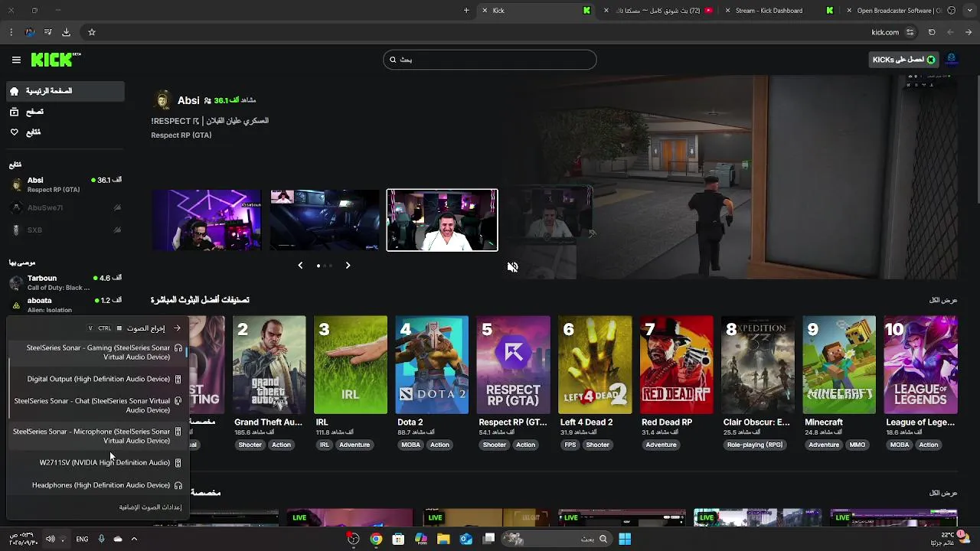
Task: Click Respect RP (GTA) link under stream title
Action: pos(181,135)
